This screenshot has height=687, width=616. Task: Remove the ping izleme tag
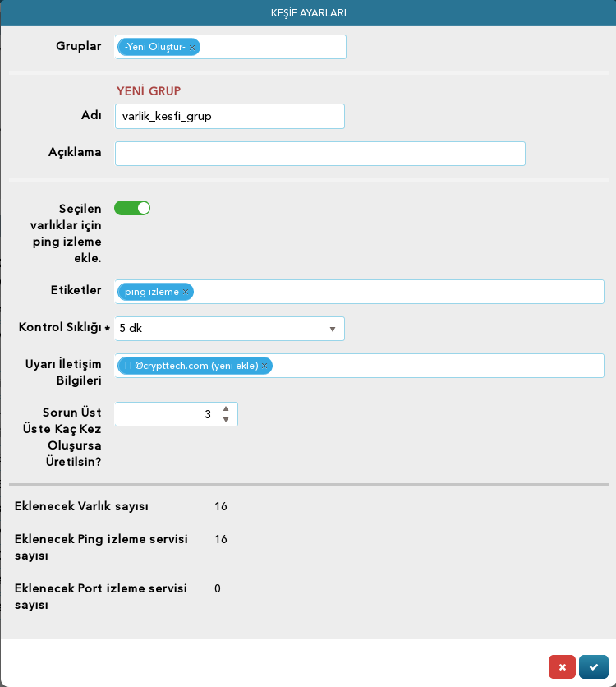186,292
